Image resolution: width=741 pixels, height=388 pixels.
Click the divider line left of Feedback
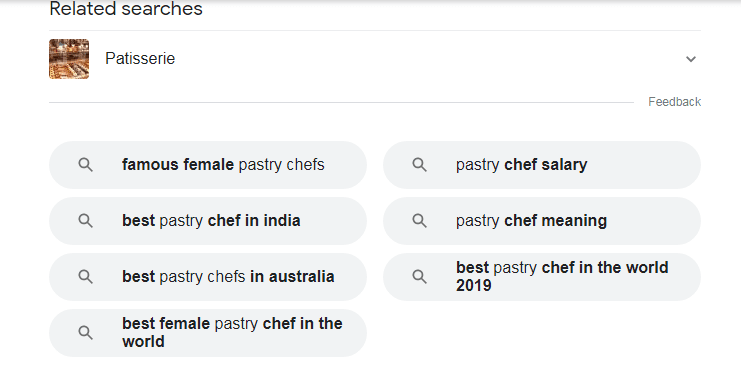341,102
